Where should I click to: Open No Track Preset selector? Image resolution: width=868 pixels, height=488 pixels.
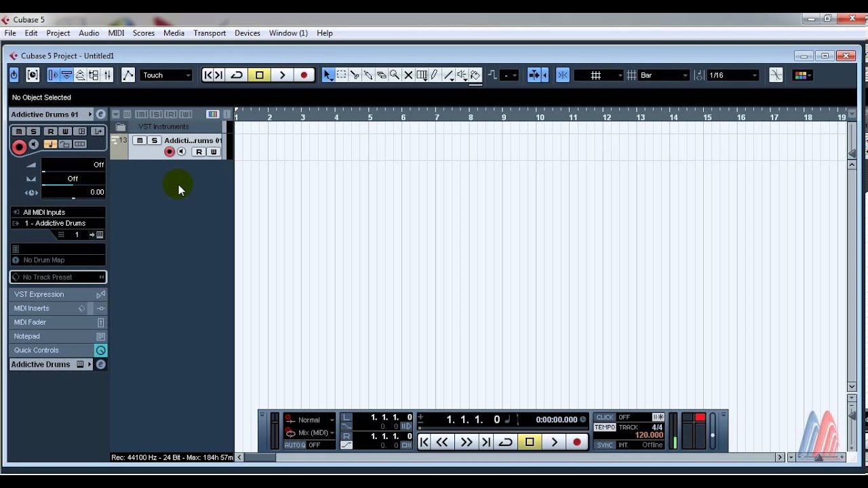point(58,277)
